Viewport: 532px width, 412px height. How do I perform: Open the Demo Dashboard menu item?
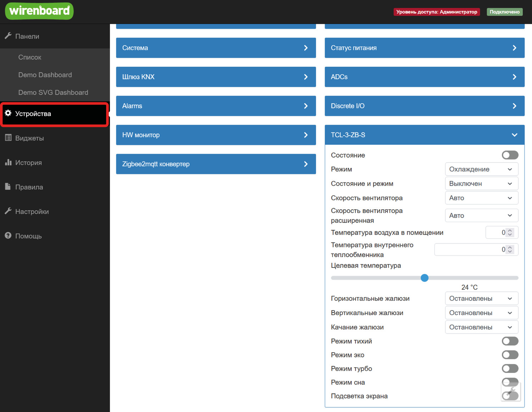(45, 75)
